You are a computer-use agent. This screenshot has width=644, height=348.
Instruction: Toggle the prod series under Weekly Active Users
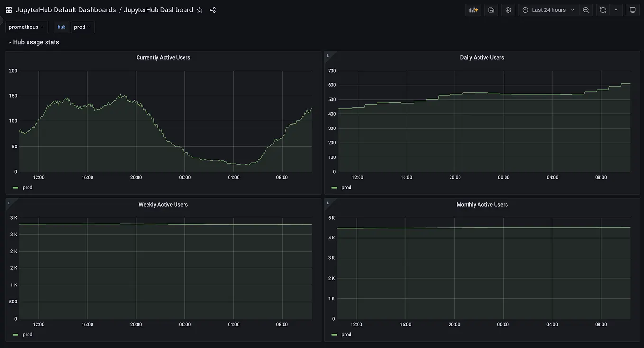click(27, 334)
